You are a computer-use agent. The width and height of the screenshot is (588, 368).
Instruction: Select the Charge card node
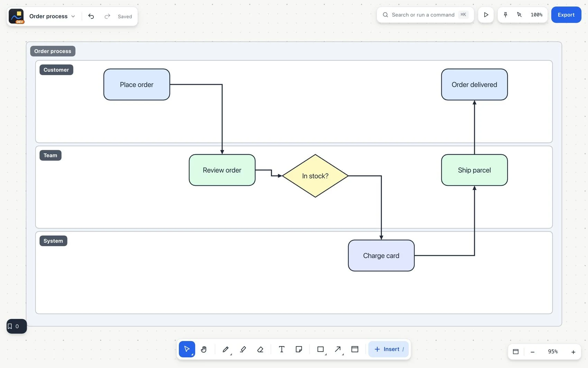tap(381, 255)
